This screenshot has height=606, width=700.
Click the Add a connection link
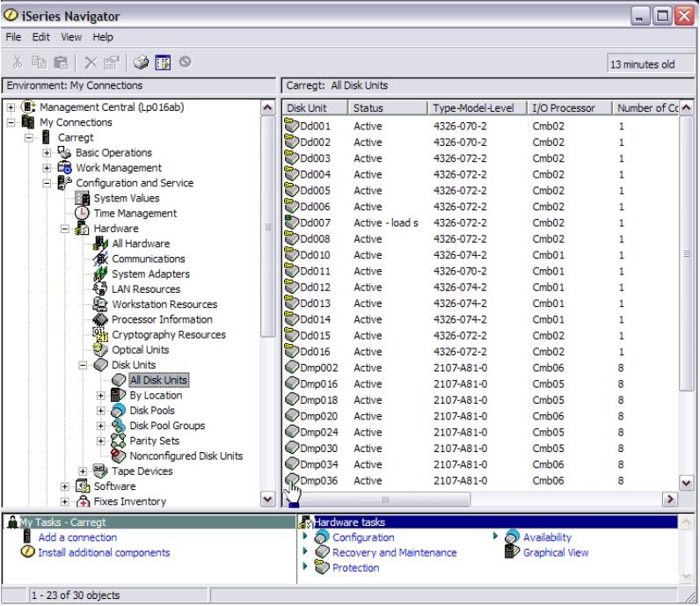pos(77,537)
